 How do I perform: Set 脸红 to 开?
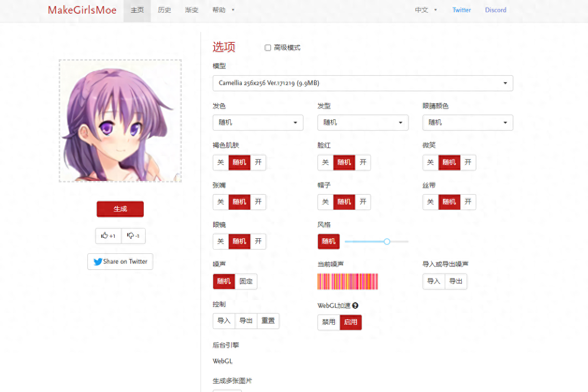[363, 163]
